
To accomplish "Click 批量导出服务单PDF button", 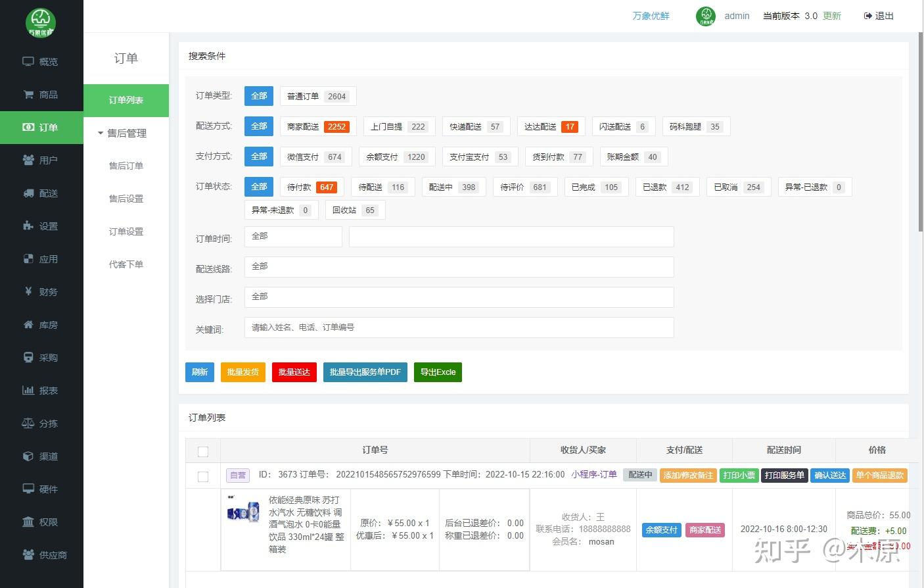I will pos(365,372).
